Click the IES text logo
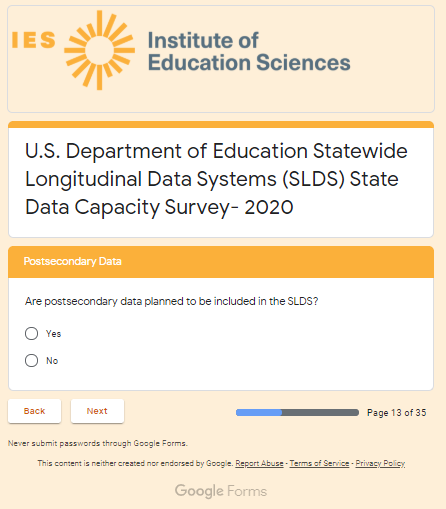Screen dimensions: 446x509 click(33, 40)
